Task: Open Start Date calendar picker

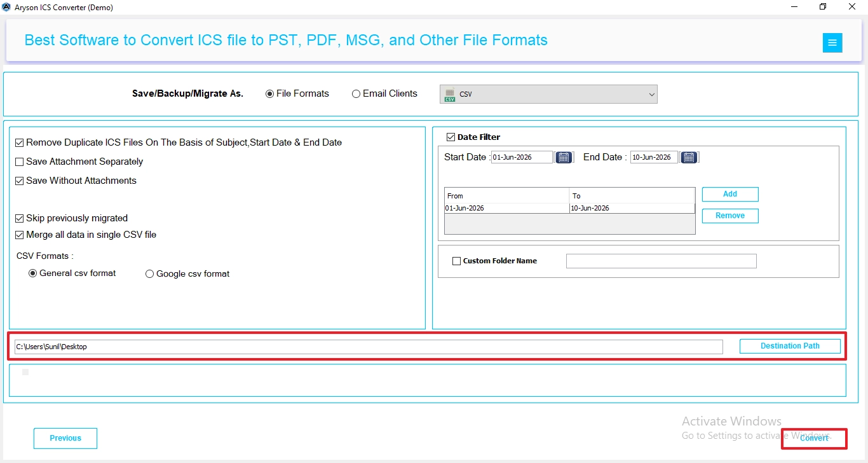Action: click(564, 157)
